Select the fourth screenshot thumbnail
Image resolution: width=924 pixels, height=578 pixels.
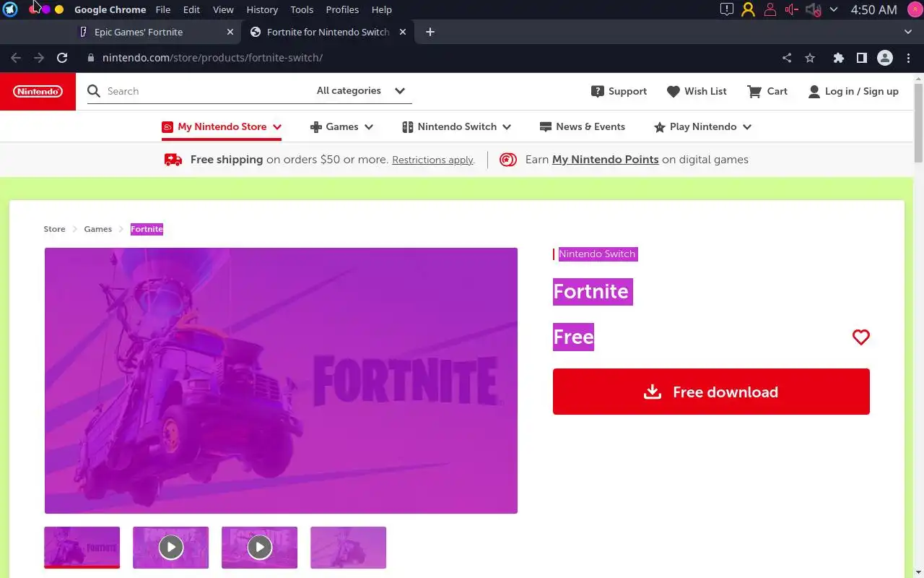coord(348,547)
